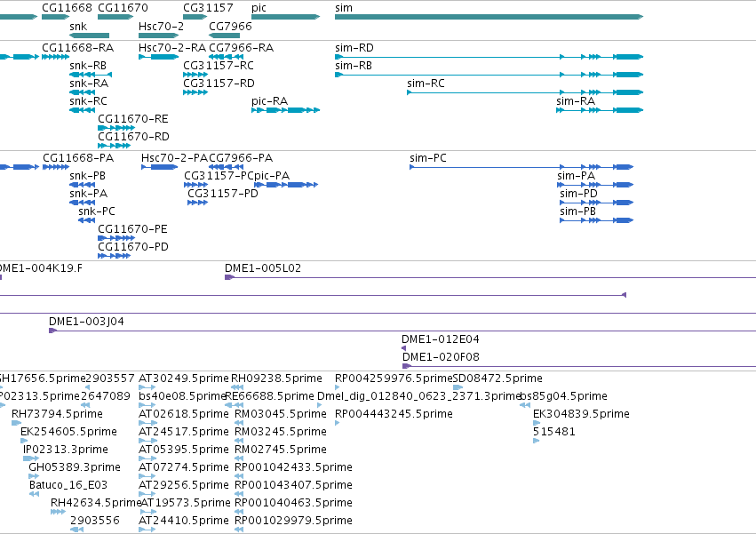
Task: Select the CG31157 gene arrow
Action: (x=195, y=17)
